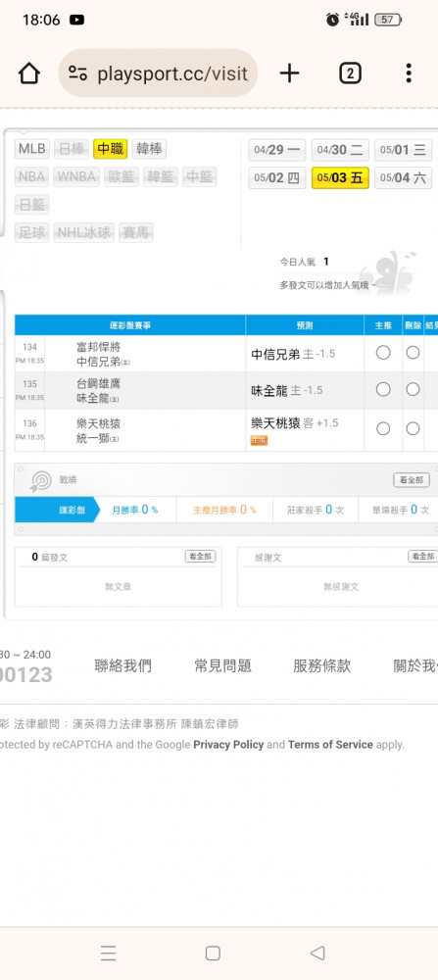Screen dimensions: 438x980
Task: Select the 賽馬 league tab
Action: (136, 232)
